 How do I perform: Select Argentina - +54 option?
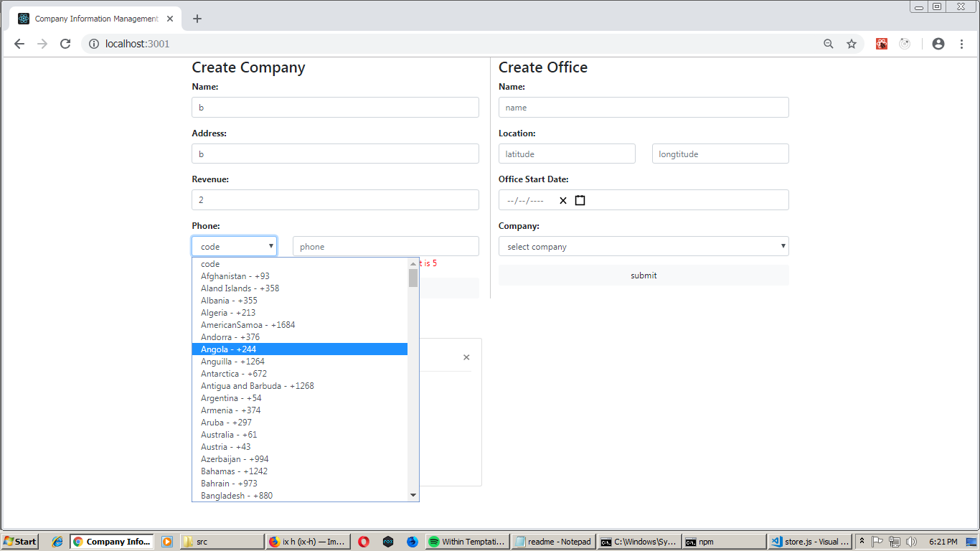pyautogui.click(x=300, y=398)
